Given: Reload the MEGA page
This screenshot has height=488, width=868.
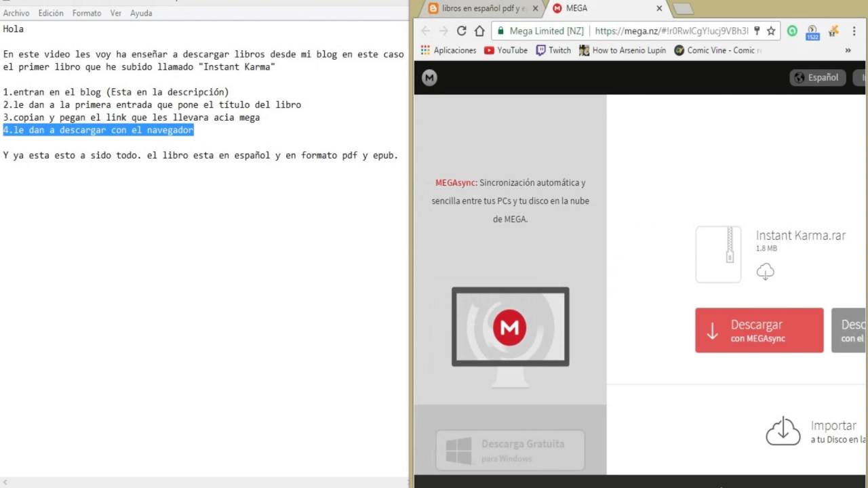Looking at the screenshot, I should point(462,30).
